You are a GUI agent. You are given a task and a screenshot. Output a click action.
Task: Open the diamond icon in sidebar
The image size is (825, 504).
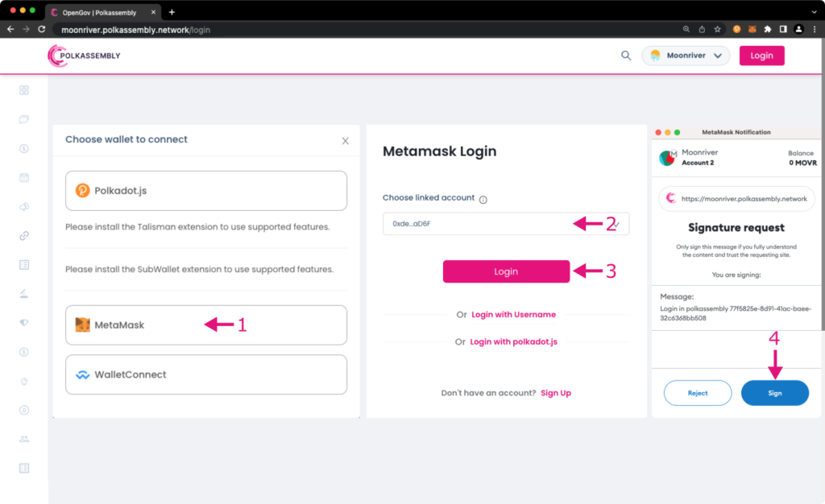[24, 323]
